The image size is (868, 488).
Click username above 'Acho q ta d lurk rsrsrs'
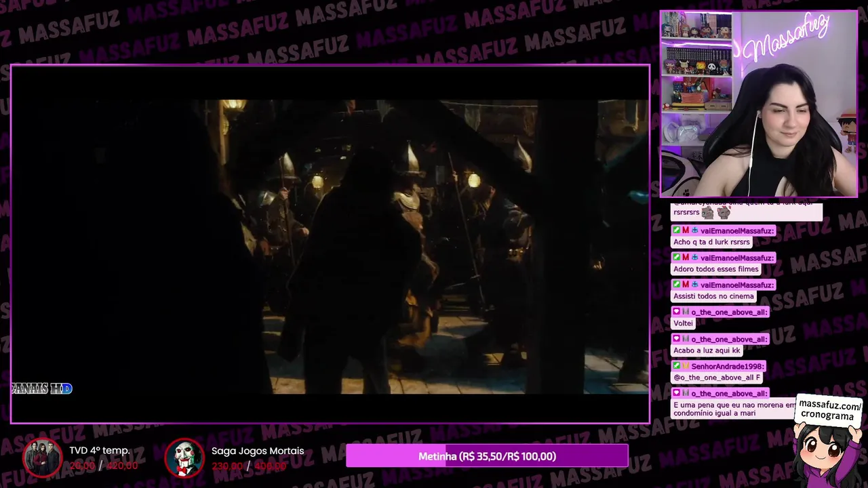737,230
